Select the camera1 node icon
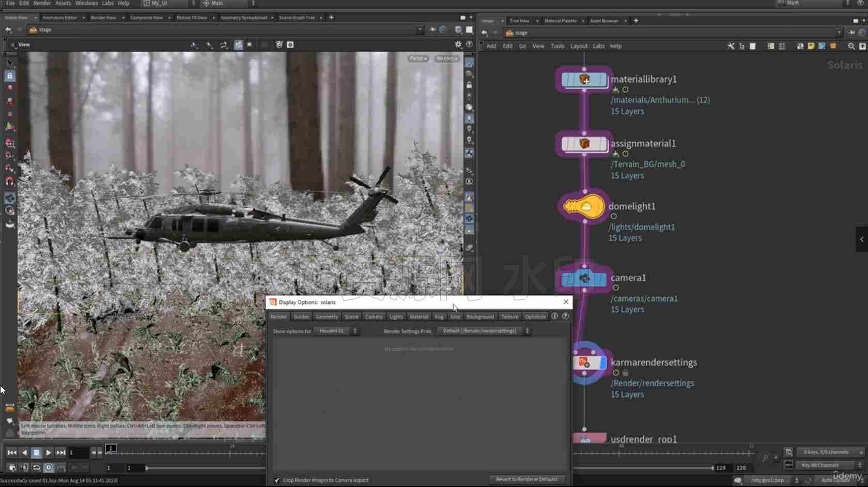The image size is (868, 487). tap(584, 278)
